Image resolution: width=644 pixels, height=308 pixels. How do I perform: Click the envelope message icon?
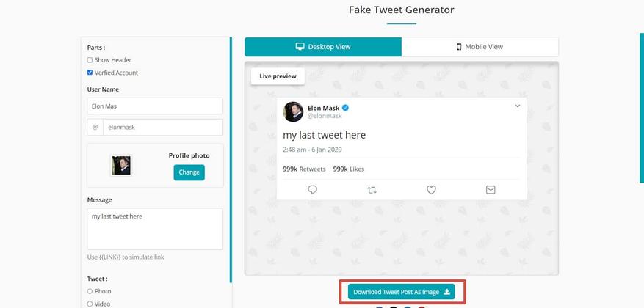pos(491,189)
